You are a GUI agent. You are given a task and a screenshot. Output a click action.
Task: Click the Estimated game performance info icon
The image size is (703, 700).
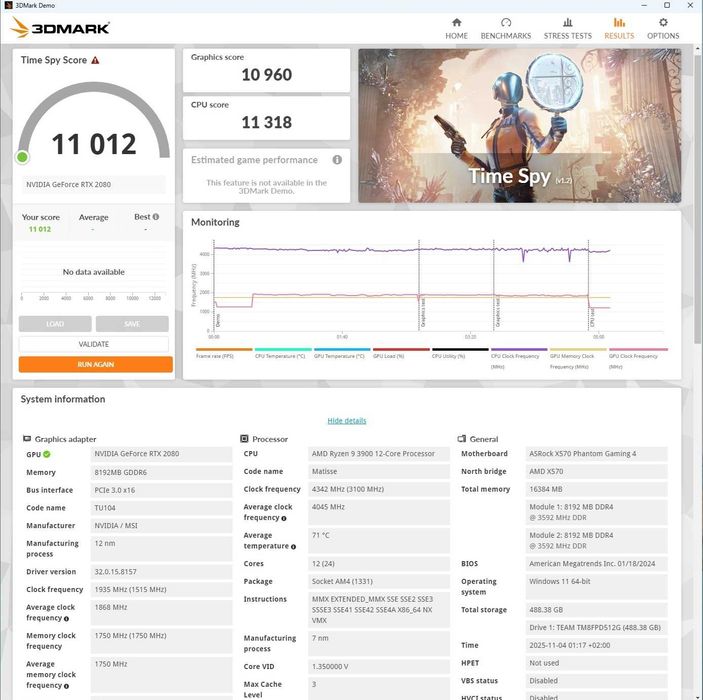337,160
